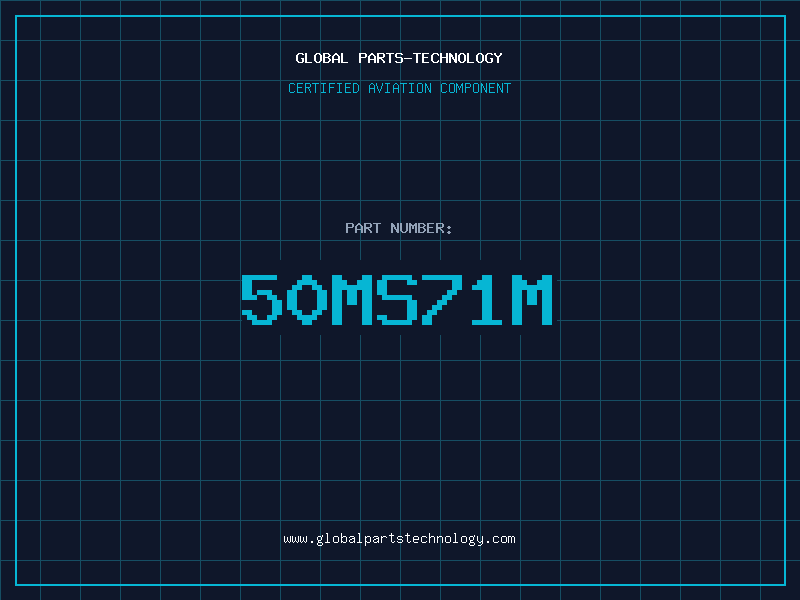Click the PART NUMBER: label
This screenshot has width=800, height=600.
pos(398,228)
